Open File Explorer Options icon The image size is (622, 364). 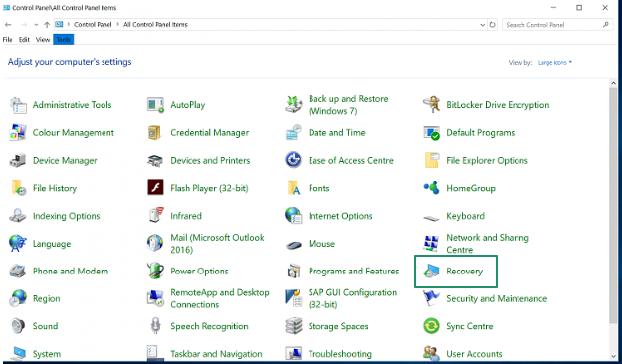[x=431, y=160]
